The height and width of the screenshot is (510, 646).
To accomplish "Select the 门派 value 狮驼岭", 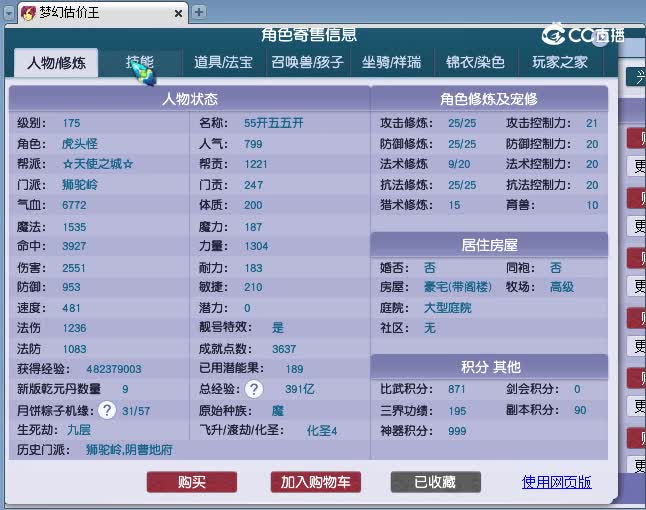I will 80,185.
